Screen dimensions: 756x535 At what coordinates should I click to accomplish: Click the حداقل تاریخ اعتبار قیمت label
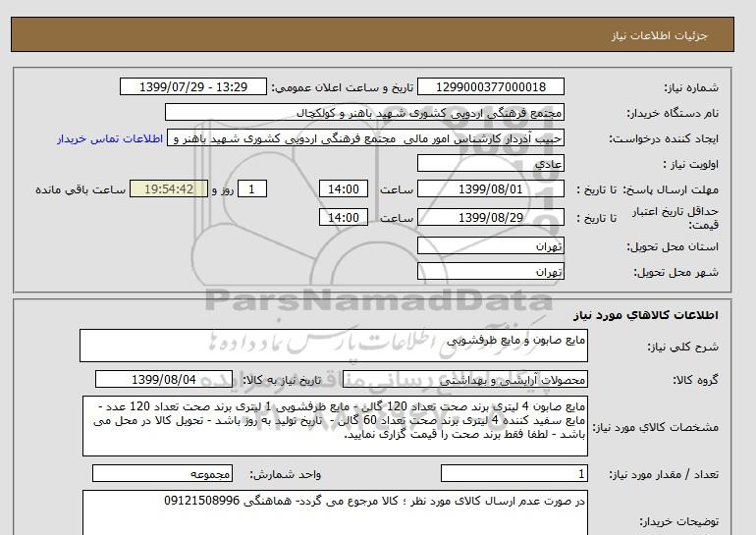pyautogui.click(x=675, y=218)
